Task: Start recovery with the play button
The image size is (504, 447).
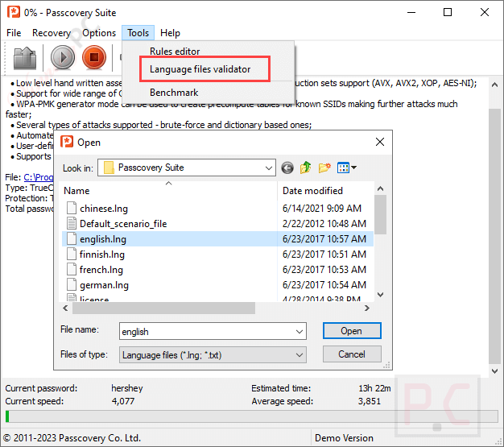Action: coord(63,57)
